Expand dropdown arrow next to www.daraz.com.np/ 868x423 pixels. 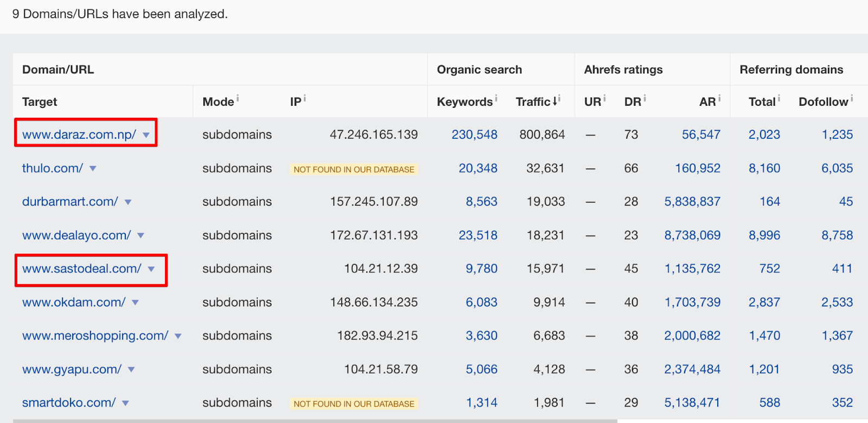point(146,135)
